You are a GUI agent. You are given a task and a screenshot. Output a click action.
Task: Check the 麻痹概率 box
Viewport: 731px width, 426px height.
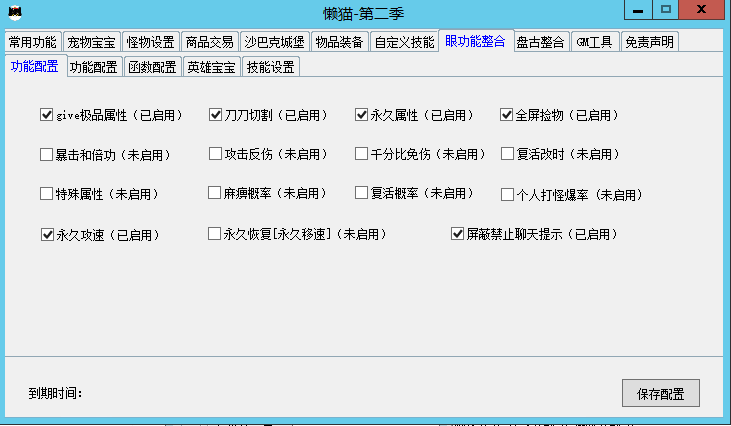[215, 192]
